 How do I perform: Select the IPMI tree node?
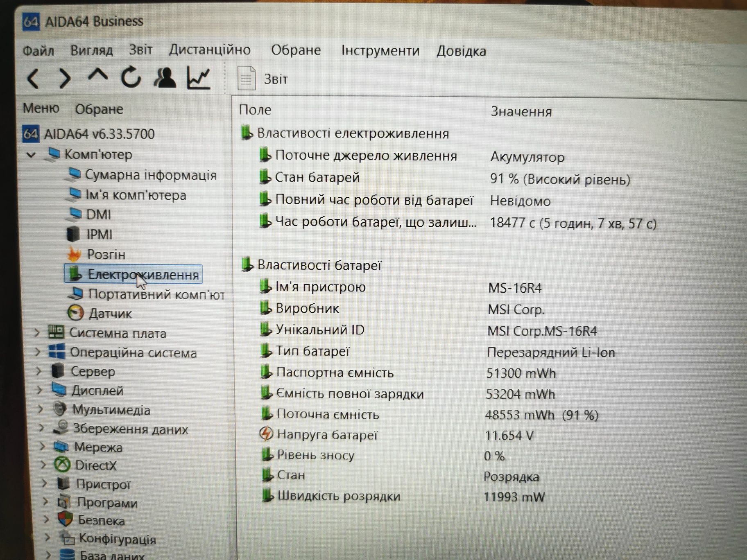pyautogui.click(x=89, y=235)
